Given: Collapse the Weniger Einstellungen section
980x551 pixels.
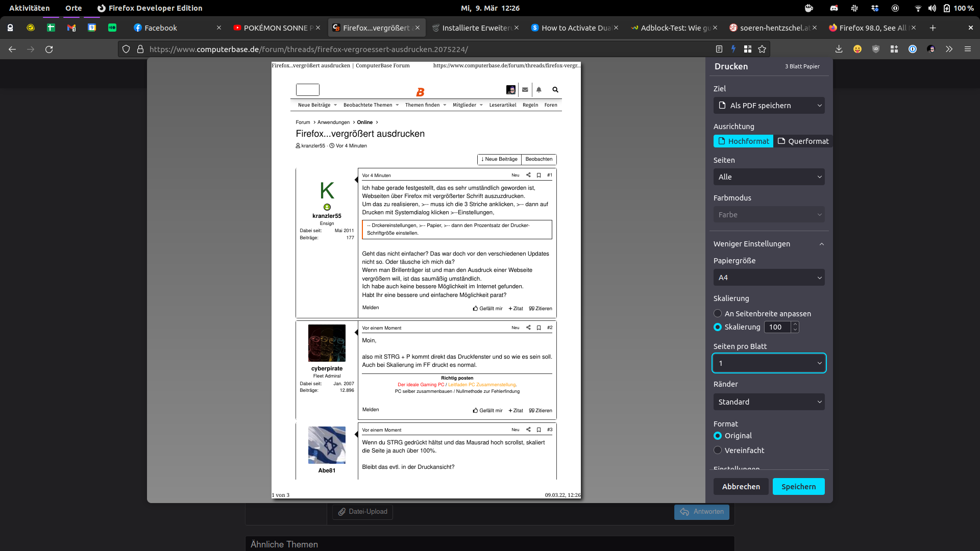Looking at the screenshot, I should pyautogui.click(x=769, y=244).
